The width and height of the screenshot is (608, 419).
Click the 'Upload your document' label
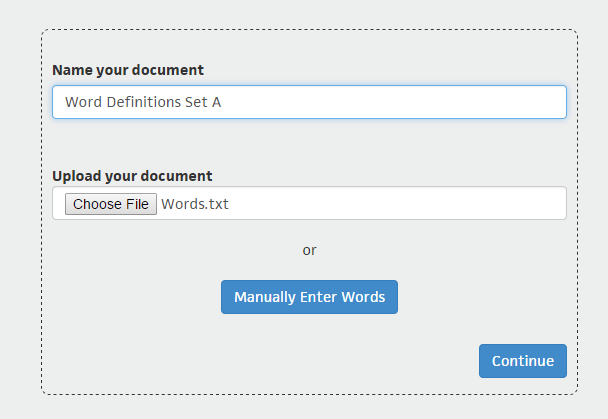coord(132,176)
